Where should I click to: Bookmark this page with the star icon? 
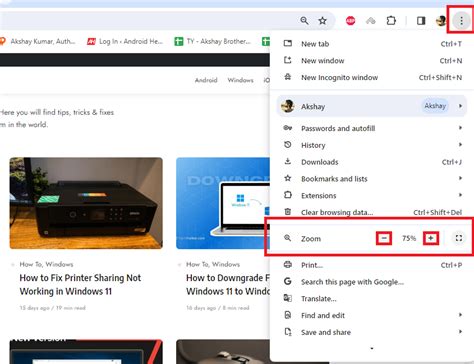(322, 21)
